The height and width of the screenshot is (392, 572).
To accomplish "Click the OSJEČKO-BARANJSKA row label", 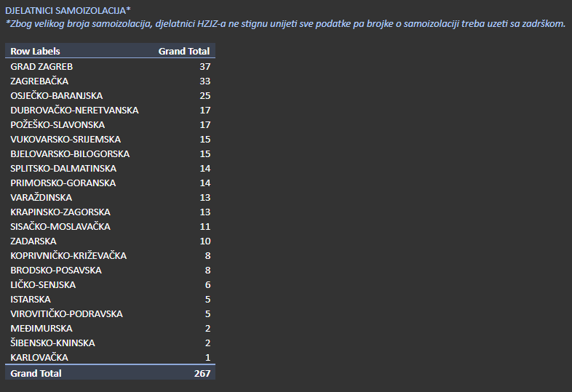I will pyautogui.click(x=56, y=95).
